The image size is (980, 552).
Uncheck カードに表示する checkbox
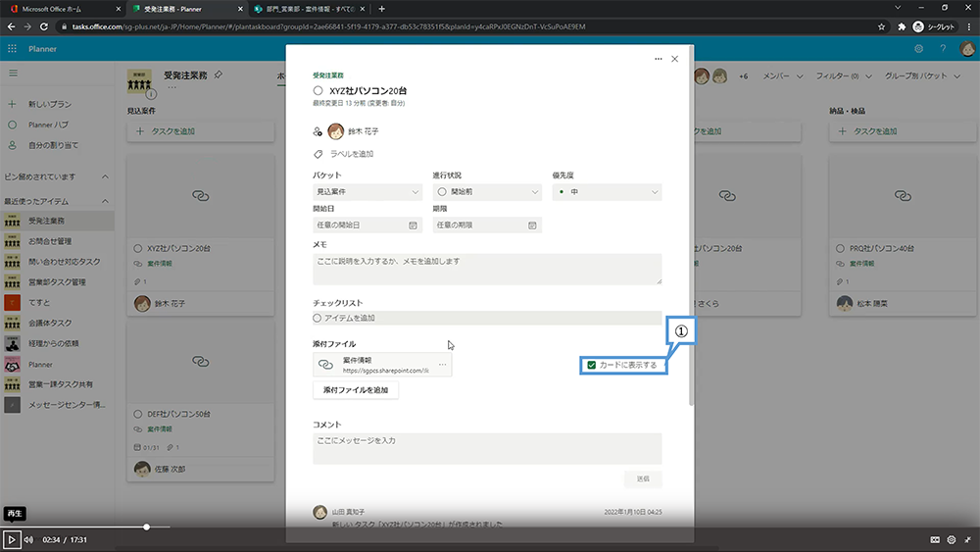591,365
